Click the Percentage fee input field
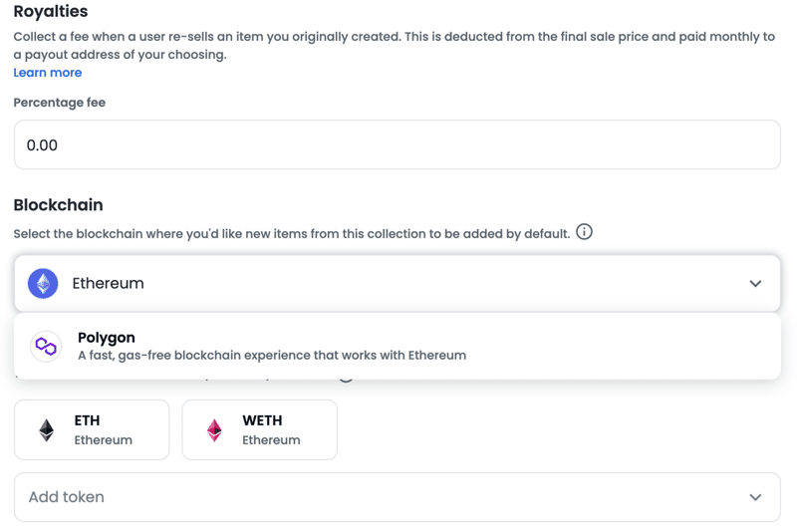This screenshot has height=532, width=797. (397, 144)
